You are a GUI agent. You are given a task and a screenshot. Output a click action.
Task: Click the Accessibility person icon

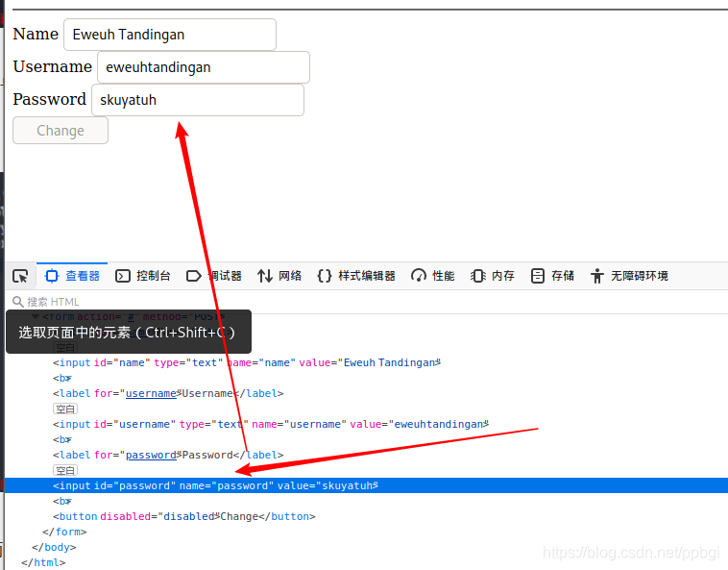[597, 276]
